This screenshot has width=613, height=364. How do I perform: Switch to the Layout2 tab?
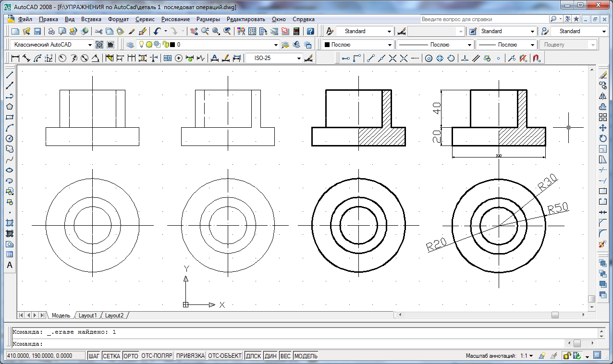[x=114, y=315]
